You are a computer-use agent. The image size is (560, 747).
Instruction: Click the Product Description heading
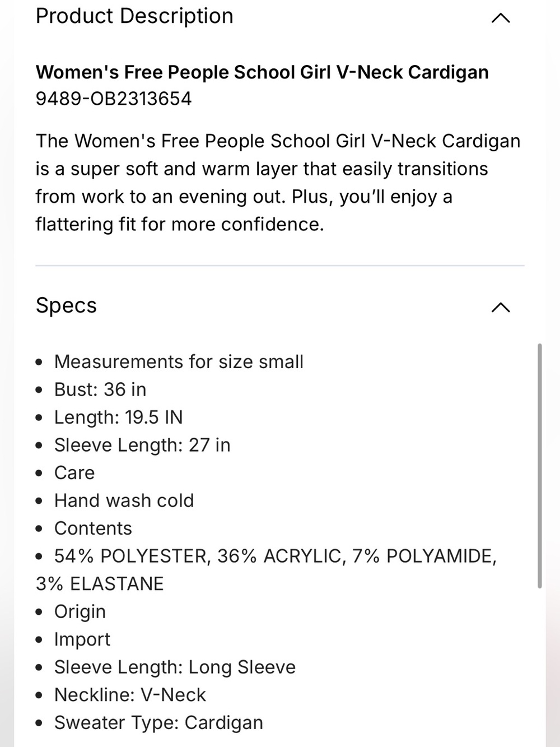tap(134, 16)
